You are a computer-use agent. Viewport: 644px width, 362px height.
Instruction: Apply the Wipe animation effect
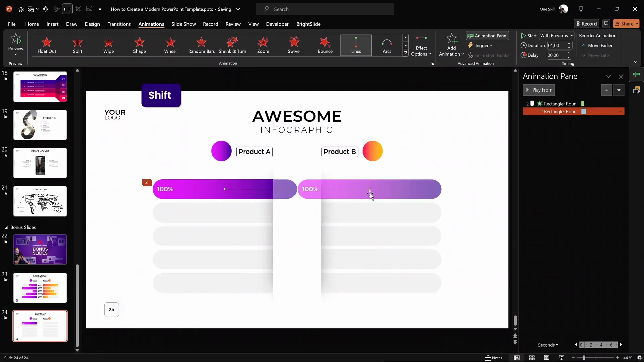coord(108,45)
